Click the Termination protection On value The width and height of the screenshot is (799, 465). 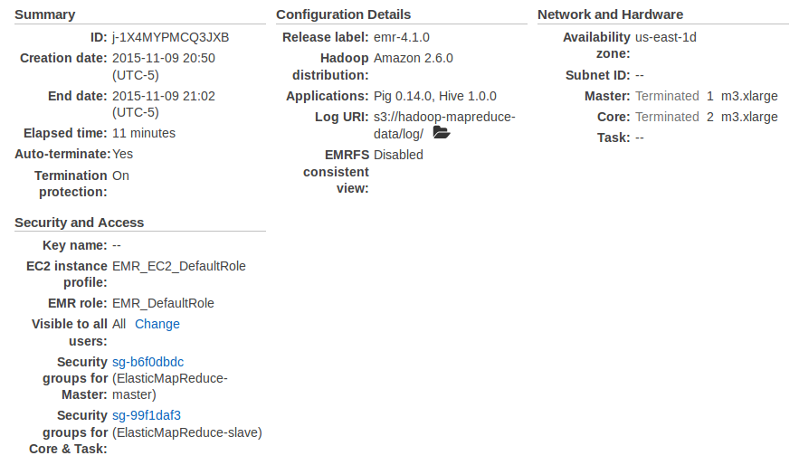click(121, 175)
